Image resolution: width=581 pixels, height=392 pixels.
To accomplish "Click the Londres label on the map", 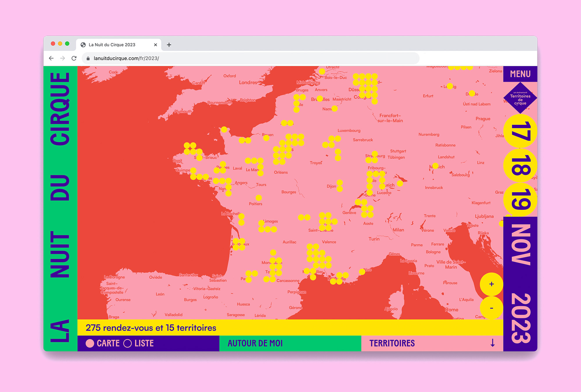I will (248, 82).
